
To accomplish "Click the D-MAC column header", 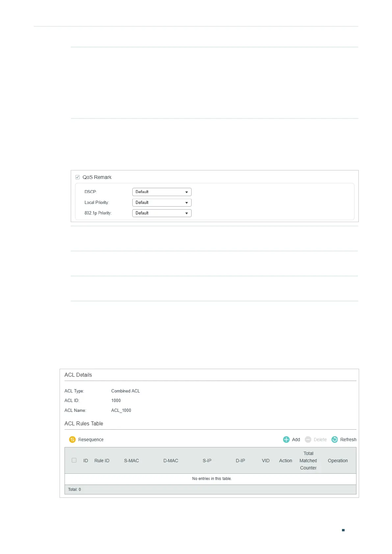I will [171, 461].
